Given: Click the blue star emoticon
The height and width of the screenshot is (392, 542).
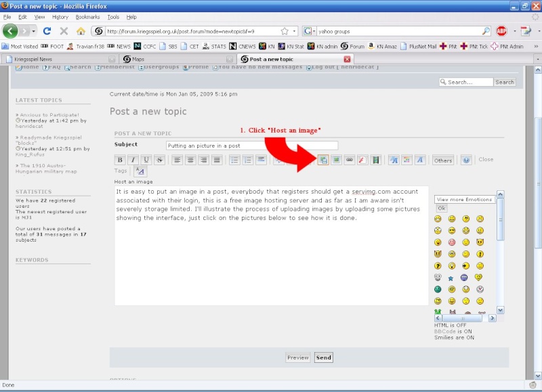Looking at the screenshot, I should (451, 278).
